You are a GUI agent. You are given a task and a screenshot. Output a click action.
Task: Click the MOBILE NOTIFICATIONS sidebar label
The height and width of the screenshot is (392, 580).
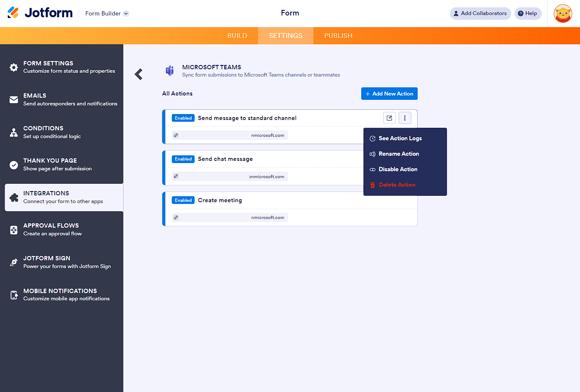[x=60, y=291]
